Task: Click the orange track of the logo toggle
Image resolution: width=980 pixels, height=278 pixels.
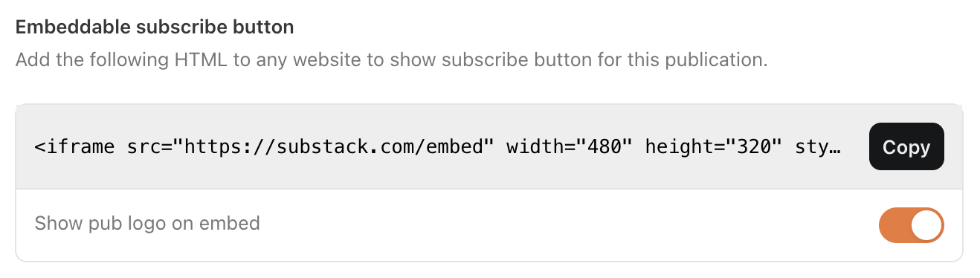Action: click(894, 225)
